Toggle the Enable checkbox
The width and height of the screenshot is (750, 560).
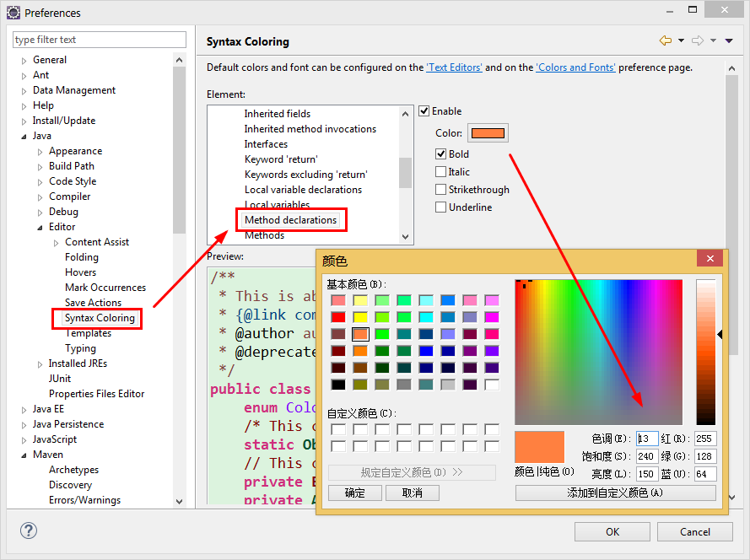coord(424,111)
